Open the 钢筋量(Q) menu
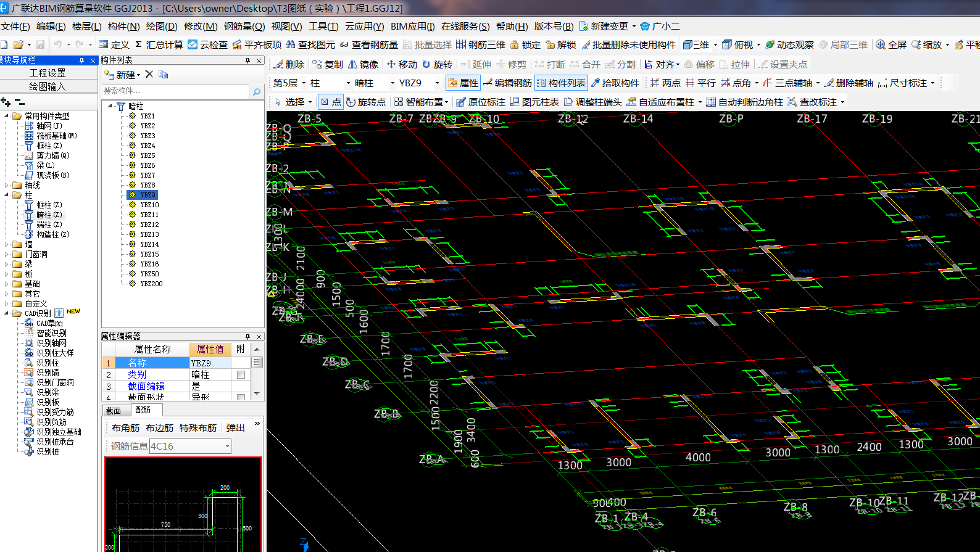Viewport: 980px width, 552px height. tap(244, 26)
